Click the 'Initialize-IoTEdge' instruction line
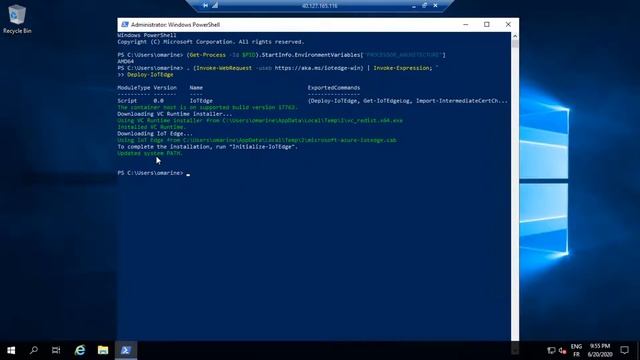 (x=207, y=147)
